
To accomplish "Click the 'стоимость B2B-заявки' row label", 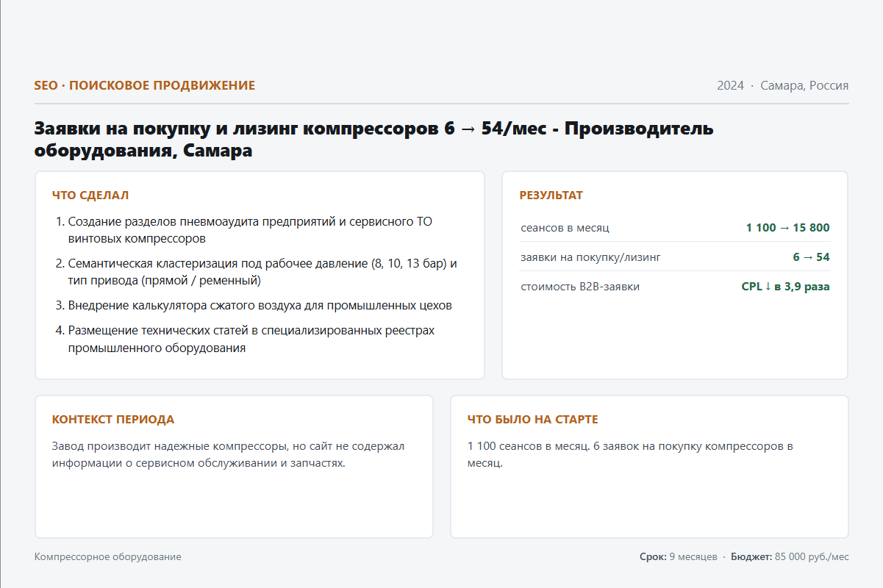I will [580, 287].
